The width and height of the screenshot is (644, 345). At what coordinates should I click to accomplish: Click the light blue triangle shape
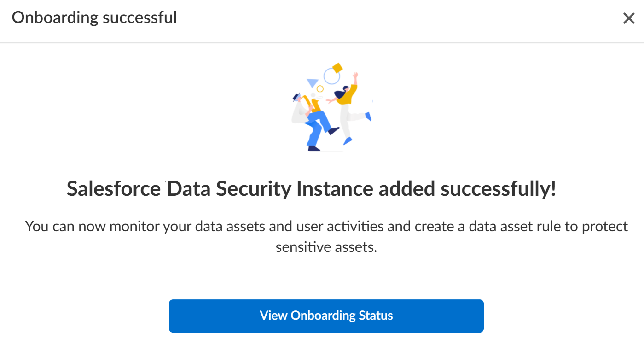click(x=313, y=83)
